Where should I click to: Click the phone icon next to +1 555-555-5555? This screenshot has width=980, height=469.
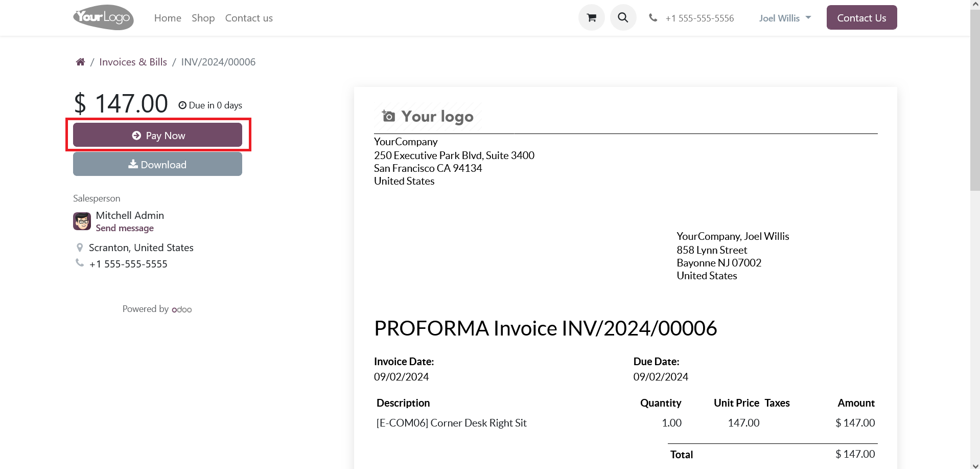tap(79, 262)
